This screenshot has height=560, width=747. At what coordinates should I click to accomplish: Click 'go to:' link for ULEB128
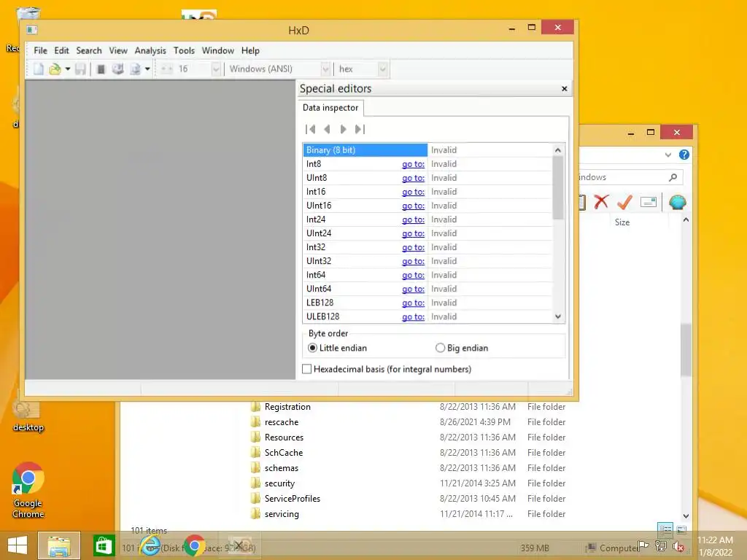[x=413, y=316]
